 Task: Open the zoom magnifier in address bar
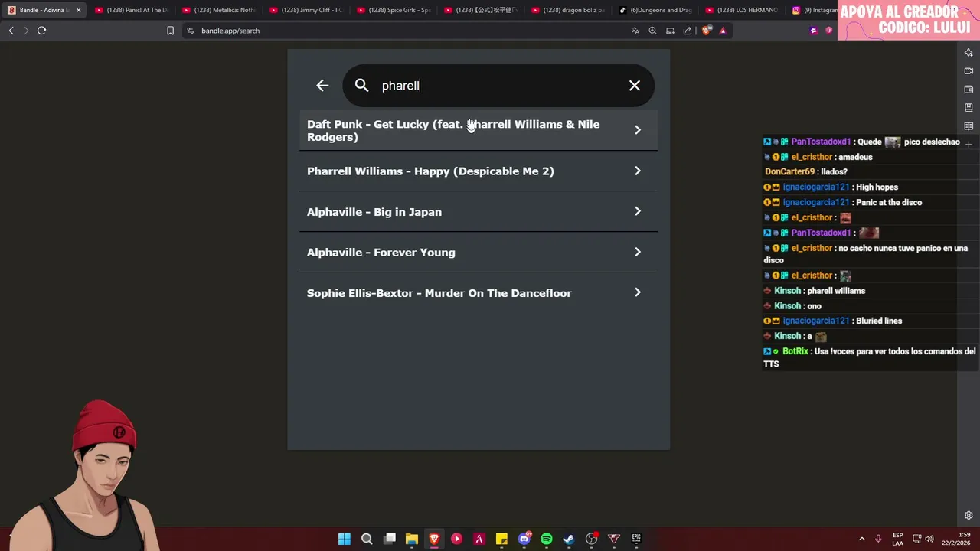tap(652, 31)
